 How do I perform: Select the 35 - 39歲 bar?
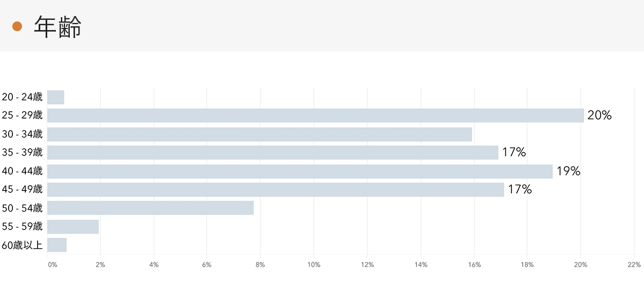(x=273, y=152)
